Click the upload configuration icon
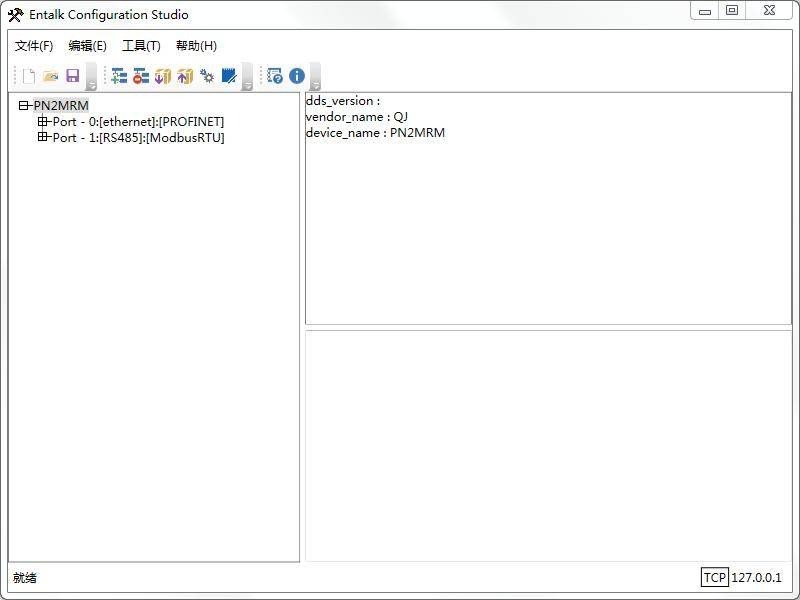Screen dimensions: 800x600 point(185,77)
